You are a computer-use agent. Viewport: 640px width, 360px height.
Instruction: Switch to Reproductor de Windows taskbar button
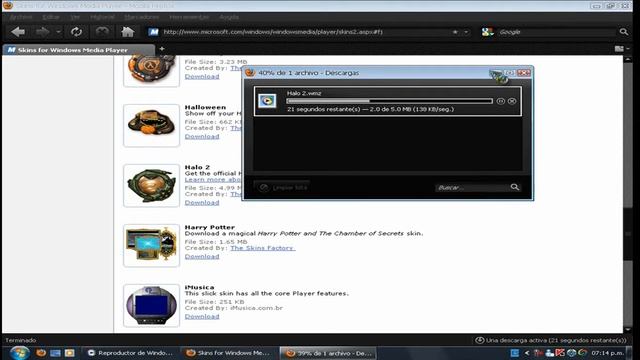point(130,353)
